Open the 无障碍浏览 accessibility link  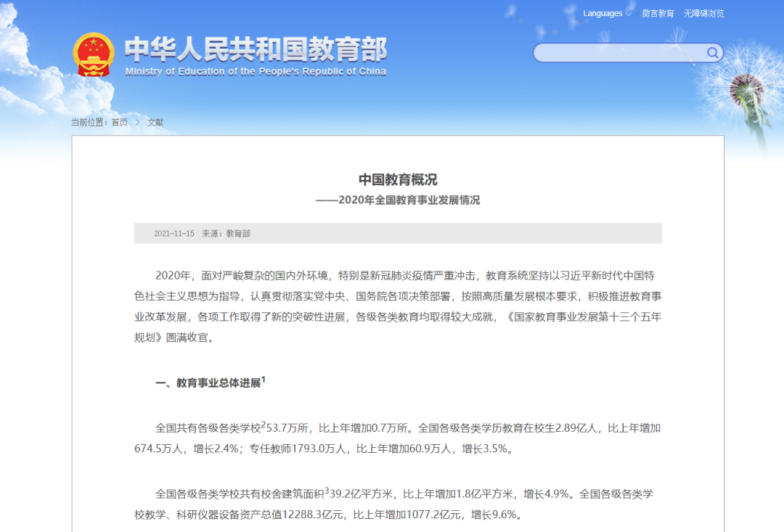tap(703, 13)
